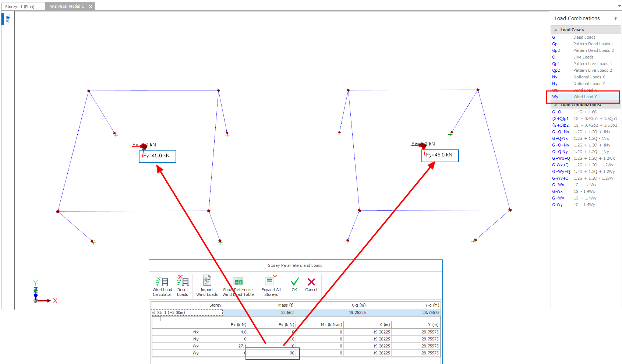The width and height of the screenshot is (622, 364).
Task: Close the Analytical Model 1 tab
Action: tap(90, 6)
